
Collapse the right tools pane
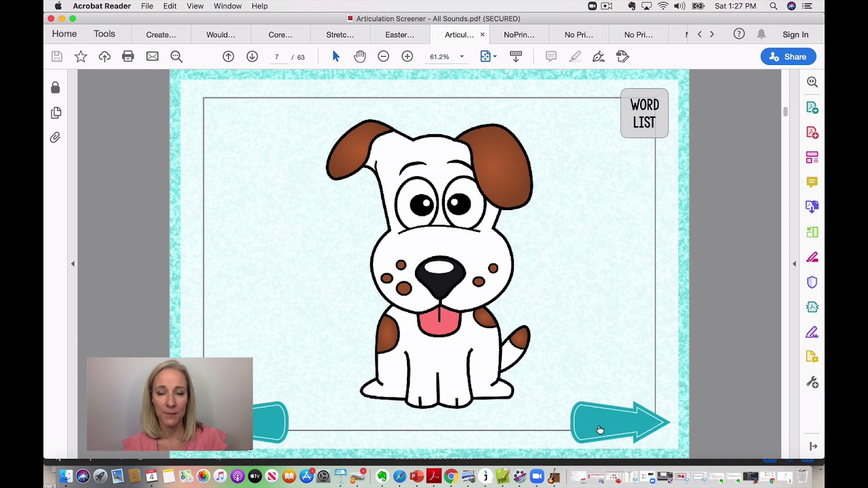click(x=795, y=264)
